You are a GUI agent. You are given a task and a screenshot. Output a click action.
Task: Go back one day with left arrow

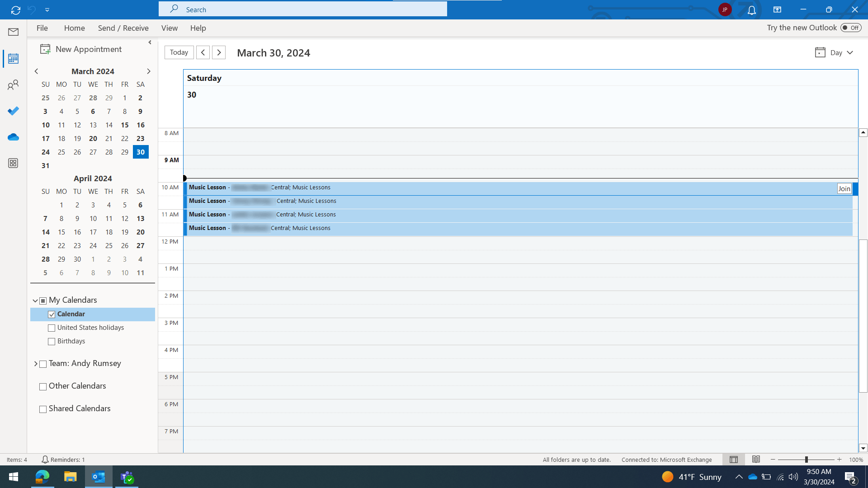click(x=203, y=52)
